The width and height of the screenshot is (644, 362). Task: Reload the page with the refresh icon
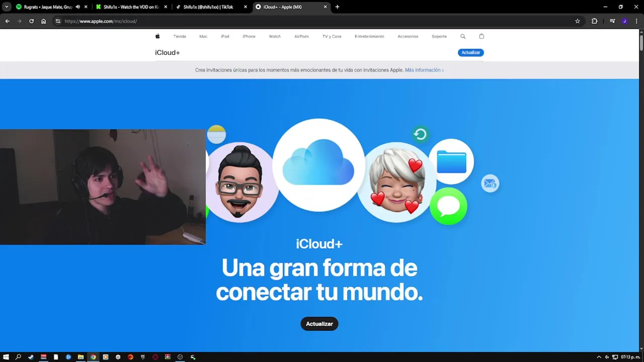click(x=32, y=21)
